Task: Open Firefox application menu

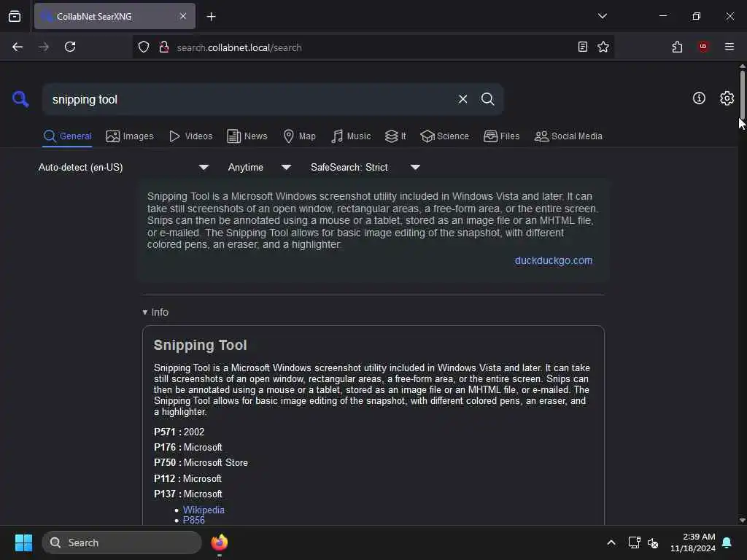Action: 729,47
